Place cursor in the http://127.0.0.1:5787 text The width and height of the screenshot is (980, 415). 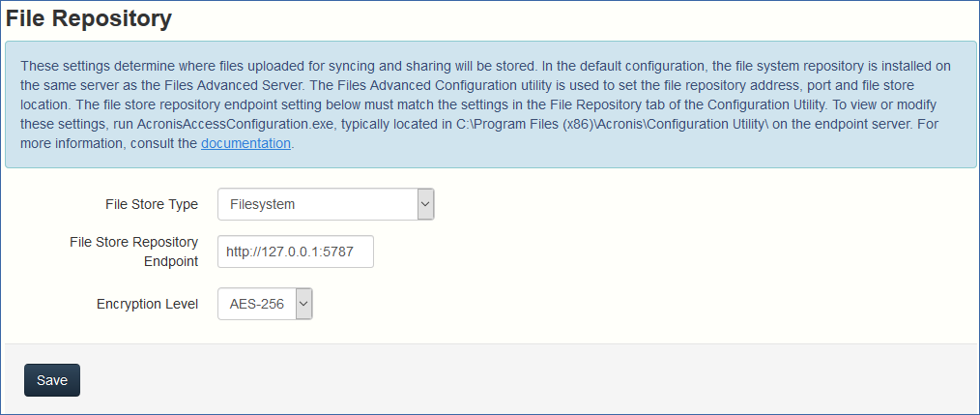[x=289, y=252]
